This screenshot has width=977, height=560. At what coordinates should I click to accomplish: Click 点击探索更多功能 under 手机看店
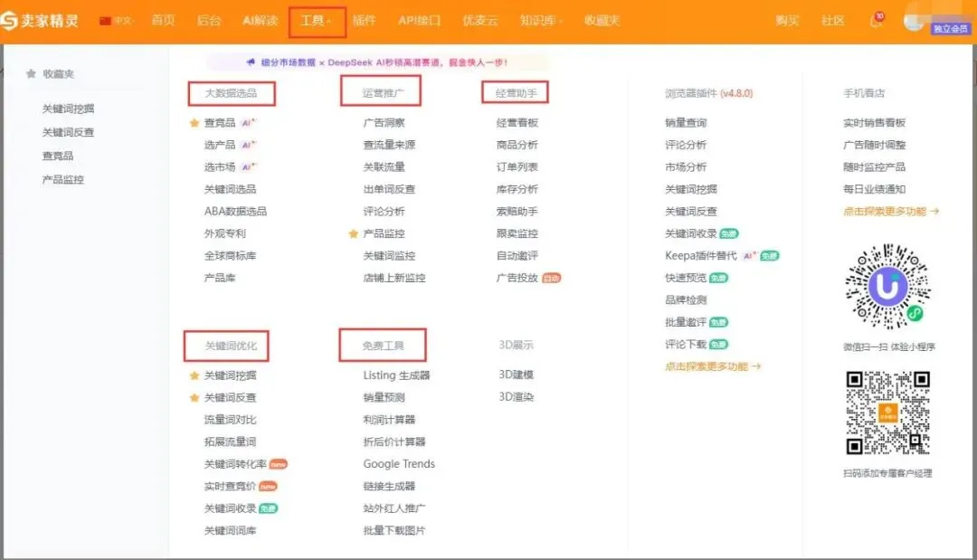click(891, 211)
